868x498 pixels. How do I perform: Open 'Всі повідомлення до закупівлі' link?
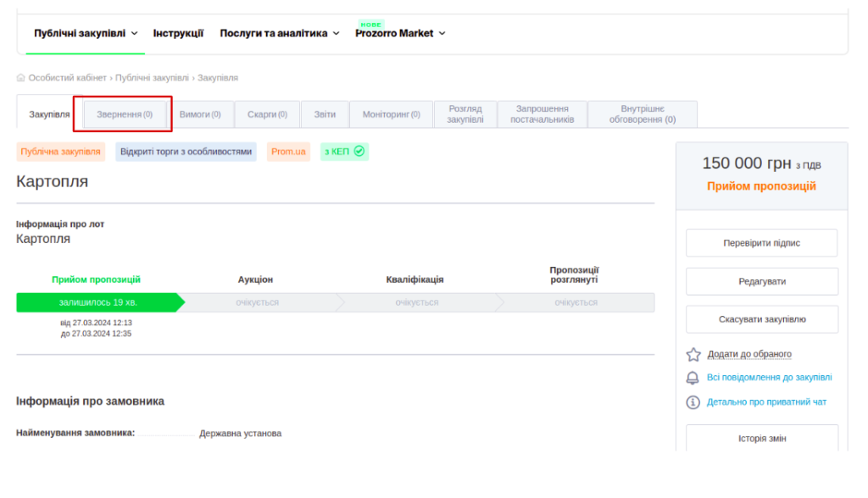[x=769, y=378]
